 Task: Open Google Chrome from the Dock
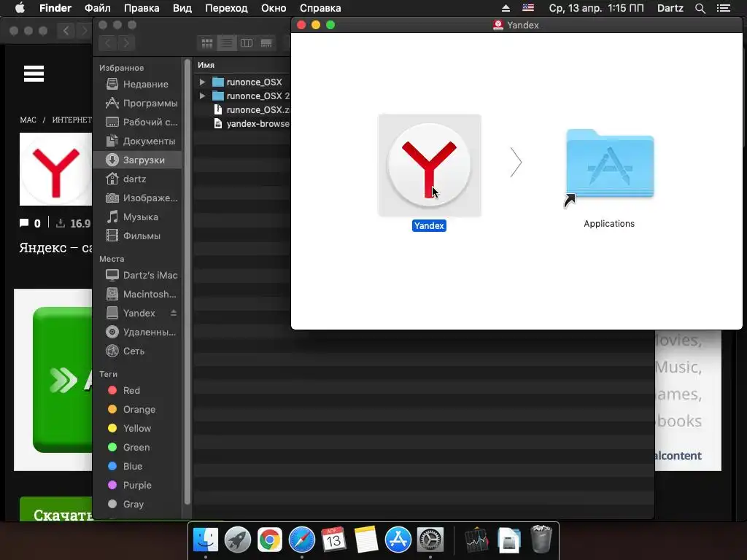point(270,540)
